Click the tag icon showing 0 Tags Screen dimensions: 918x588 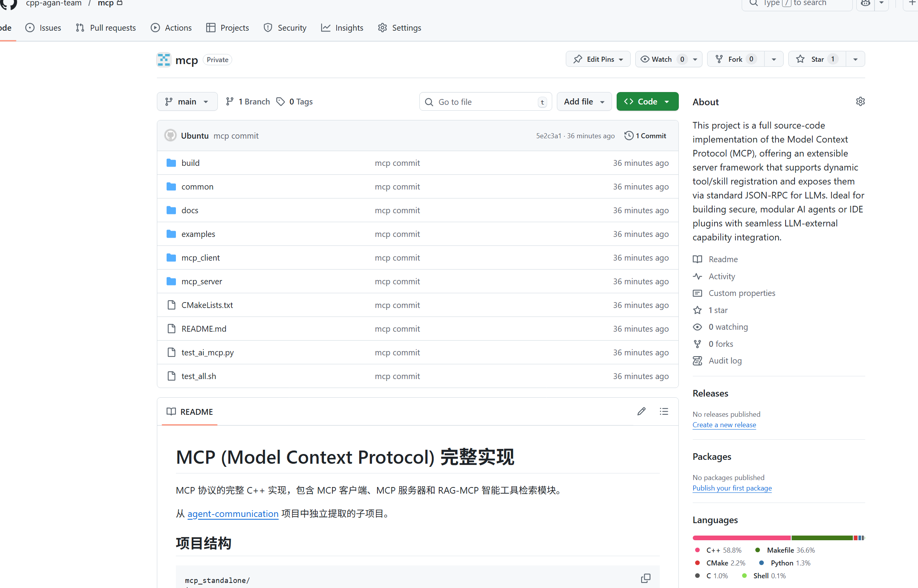[280, 102]
